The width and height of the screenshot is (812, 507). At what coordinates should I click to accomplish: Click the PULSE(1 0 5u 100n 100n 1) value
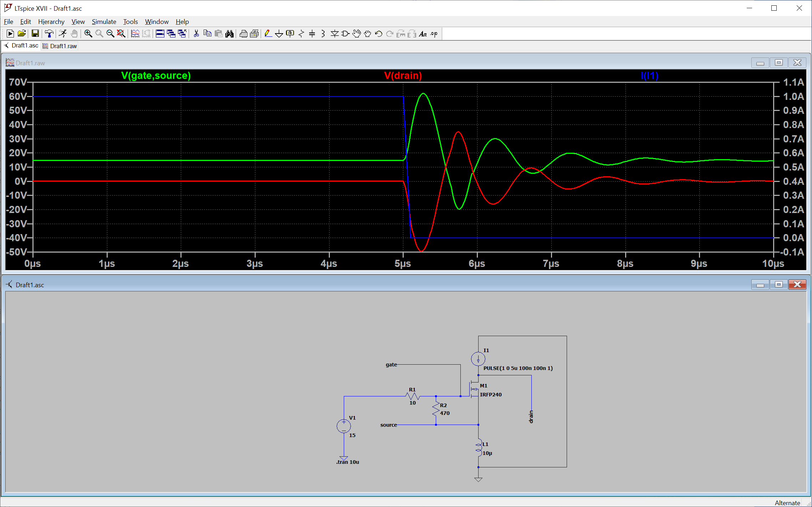pyautogui.click(x=518, y=368)
